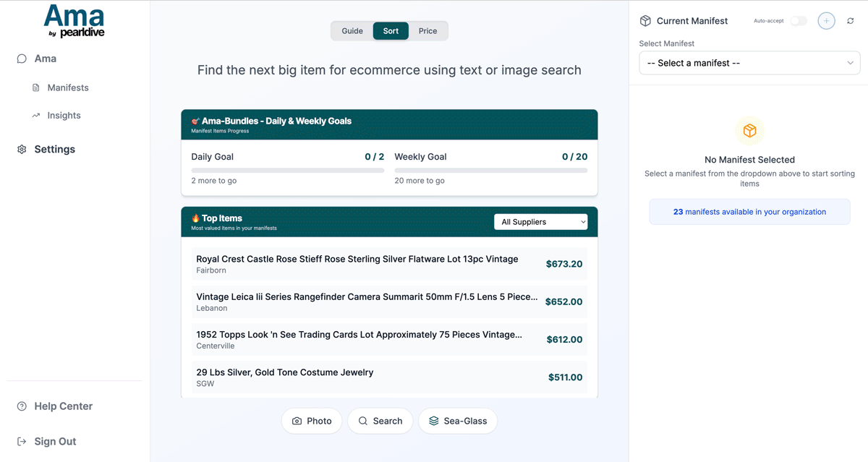The height and width of the screenshot is (462, 868).
Task: Click the Daily Goal progress bar
Action: (288, 171)
